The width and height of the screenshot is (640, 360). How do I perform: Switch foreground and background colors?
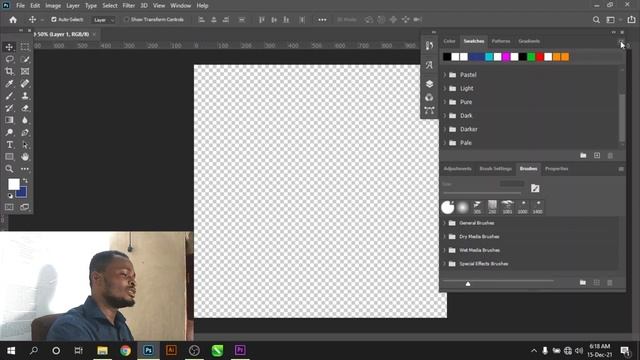point(25,180)
